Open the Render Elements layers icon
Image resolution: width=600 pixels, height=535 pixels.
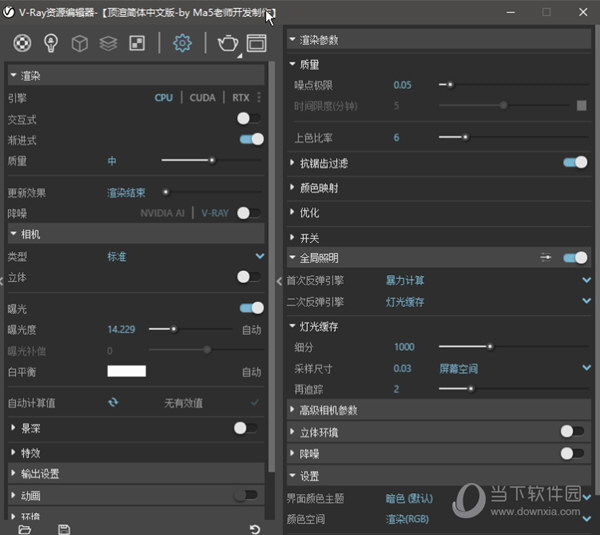tap(108, 43)
